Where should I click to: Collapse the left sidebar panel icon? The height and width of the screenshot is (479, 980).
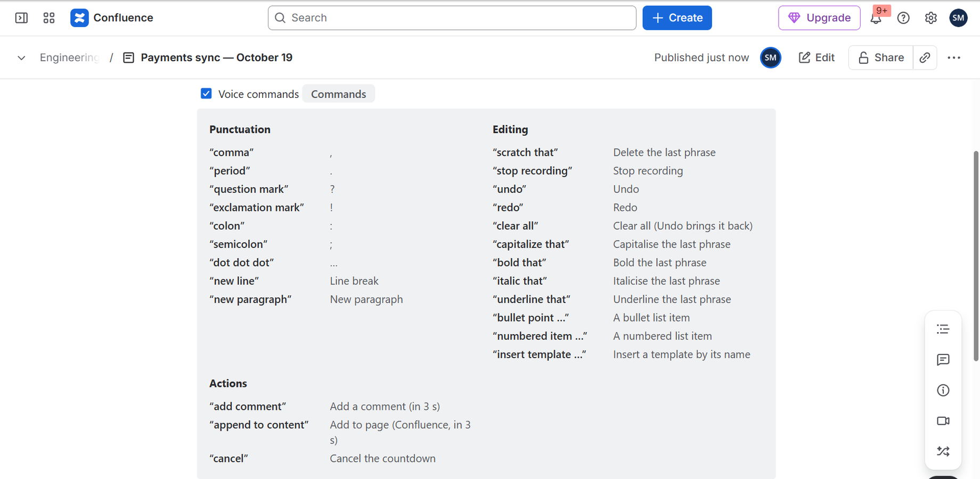point(21,18)
